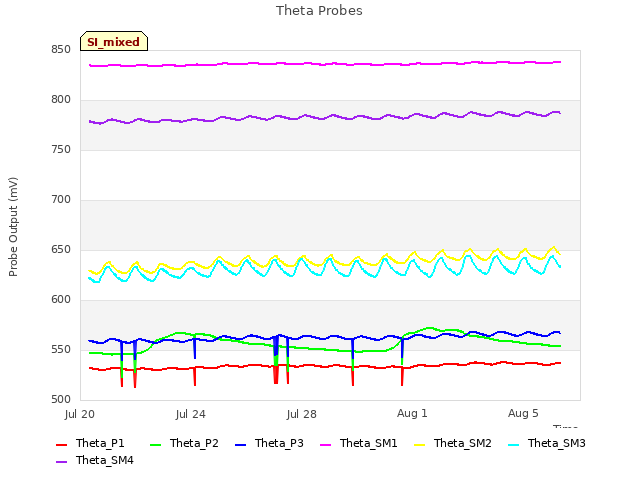Toggle the Theta_P2 legend entry
Image resolution: width=640 pixels, height=480 pixels.
click(184, 443)
